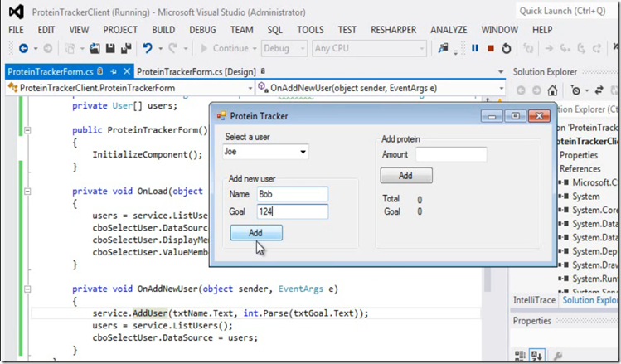Select the Properties node in Solution Explorer
Image resolution: width=621 pixels, height=364 pixels.
579,155
